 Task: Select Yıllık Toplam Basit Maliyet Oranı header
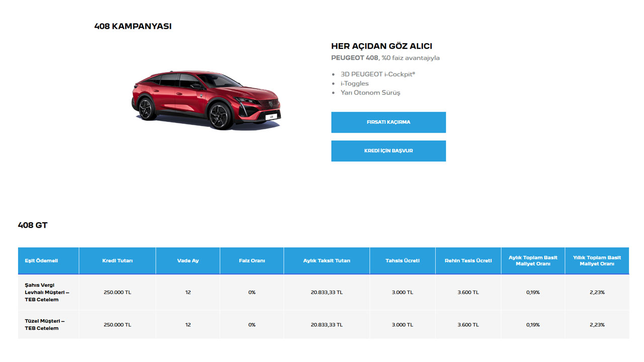tap(597, 260)
